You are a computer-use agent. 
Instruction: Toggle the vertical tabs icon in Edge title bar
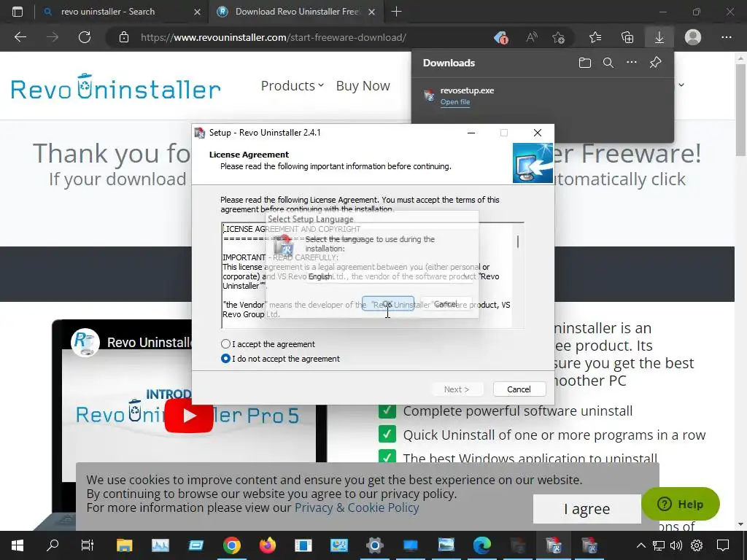[x=18, y=12]
